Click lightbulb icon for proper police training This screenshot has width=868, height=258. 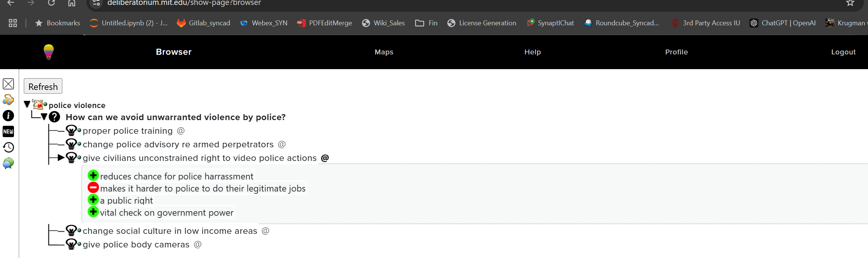click(x=71, y=130)
